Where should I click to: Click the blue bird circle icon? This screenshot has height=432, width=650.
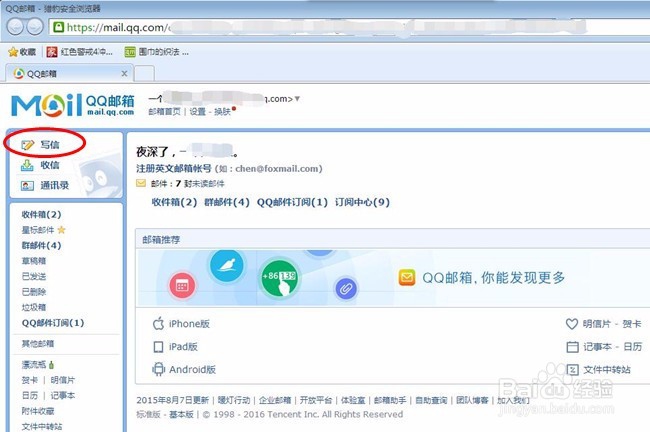pyautogui.click(x=227, y=265)
